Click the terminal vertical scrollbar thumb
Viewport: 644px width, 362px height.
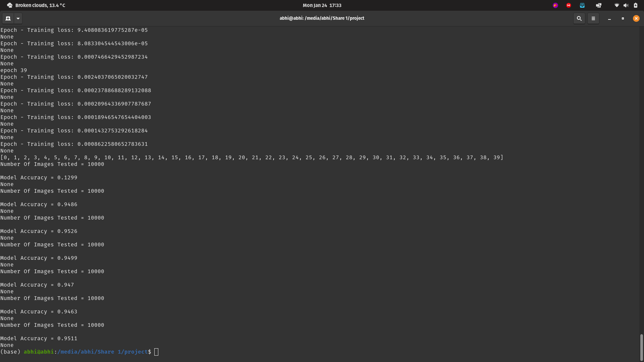[x=641, y=347]
